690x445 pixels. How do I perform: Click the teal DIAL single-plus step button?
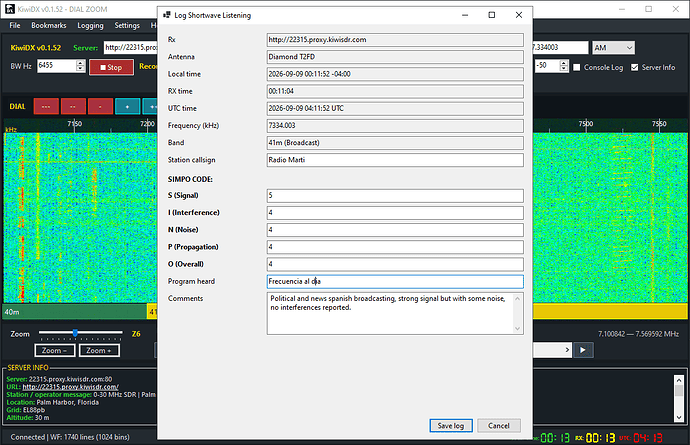128,107
